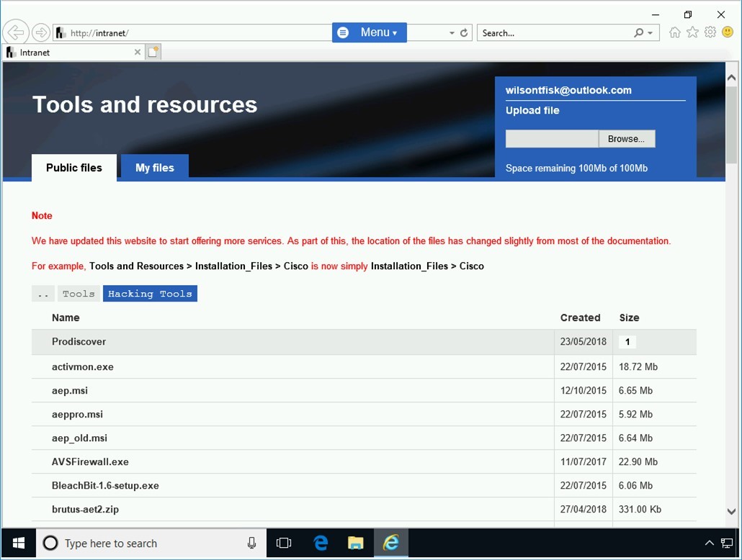Click the microphone icon in taskbar search
Screen dimensions: 742x560
click(251, 543)
